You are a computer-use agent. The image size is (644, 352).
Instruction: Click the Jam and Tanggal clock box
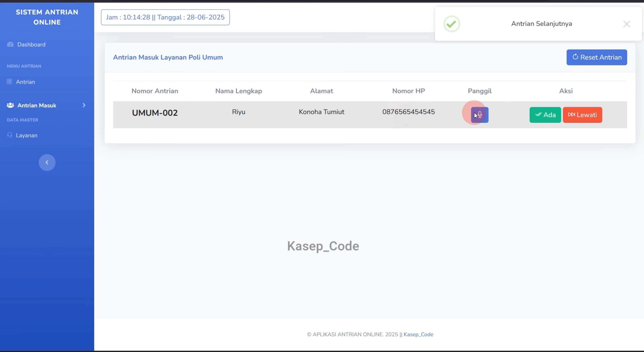pos(165,17)
